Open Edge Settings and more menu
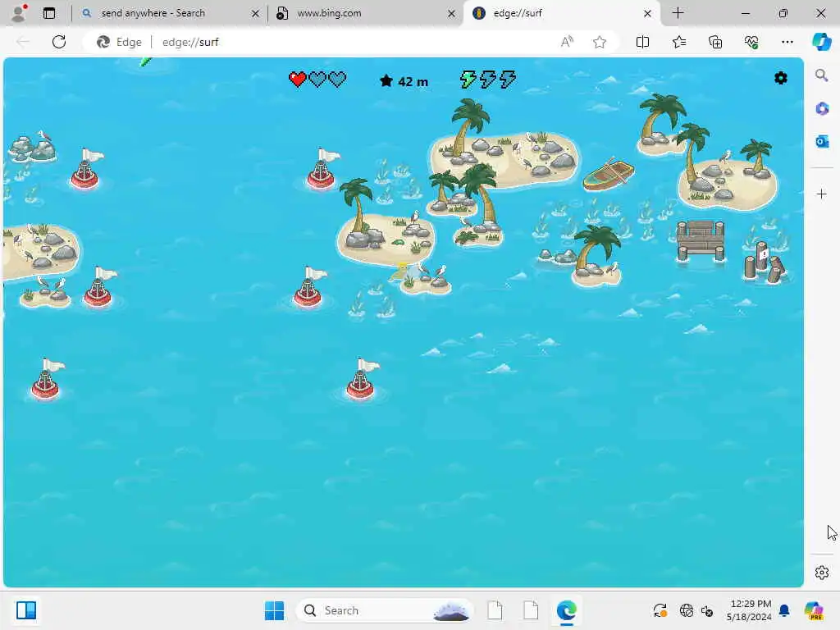Image resolution: width=840 pixels, height=630 pixels. [x=787, y=42]
